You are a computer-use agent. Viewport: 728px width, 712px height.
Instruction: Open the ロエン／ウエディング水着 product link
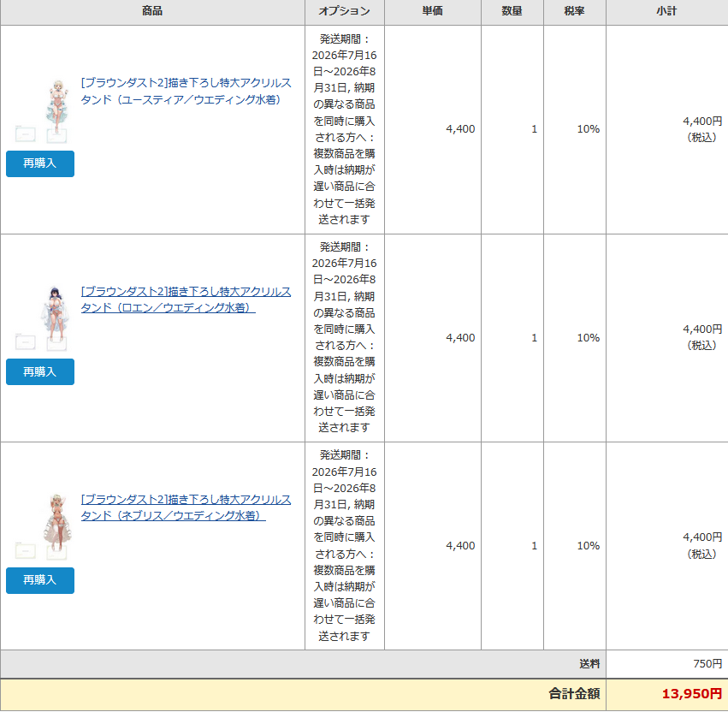[x=186, y=300]
